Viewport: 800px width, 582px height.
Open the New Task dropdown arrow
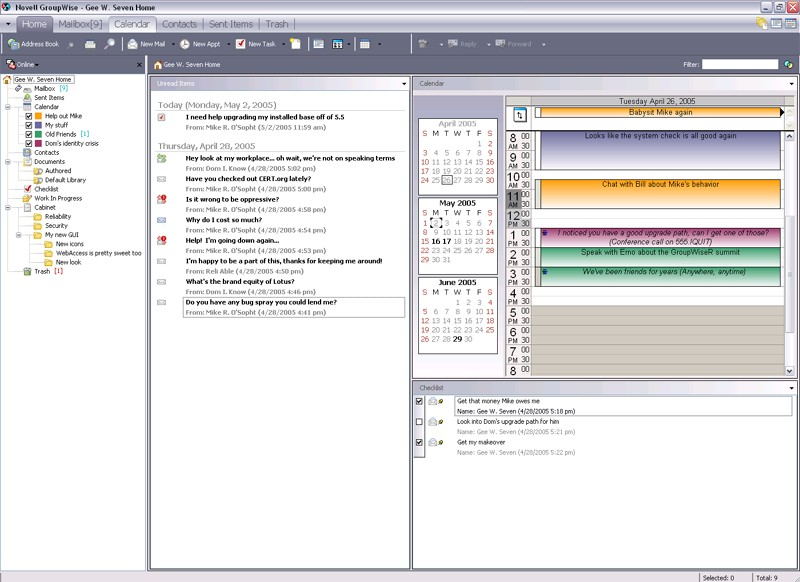[283, 44]
